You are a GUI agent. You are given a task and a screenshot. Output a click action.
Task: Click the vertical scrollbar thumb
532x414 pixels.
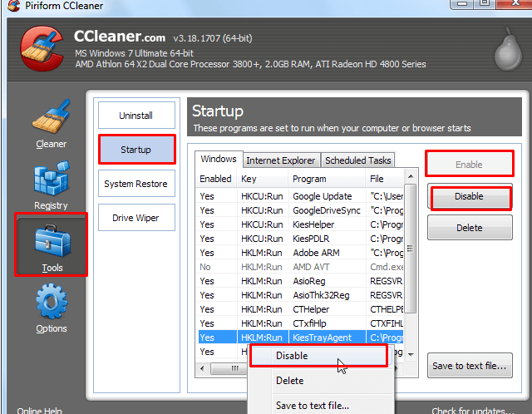tap(411, 249)
